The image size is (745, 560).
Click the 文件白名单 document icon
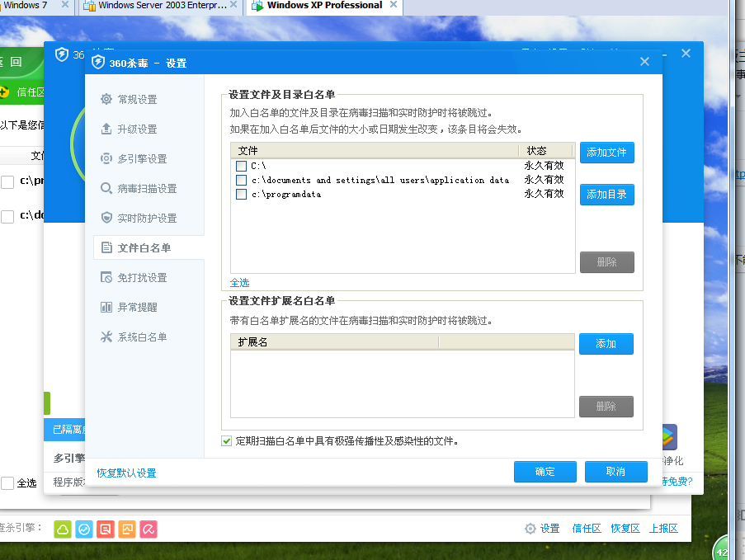click(x=107, y=247)
